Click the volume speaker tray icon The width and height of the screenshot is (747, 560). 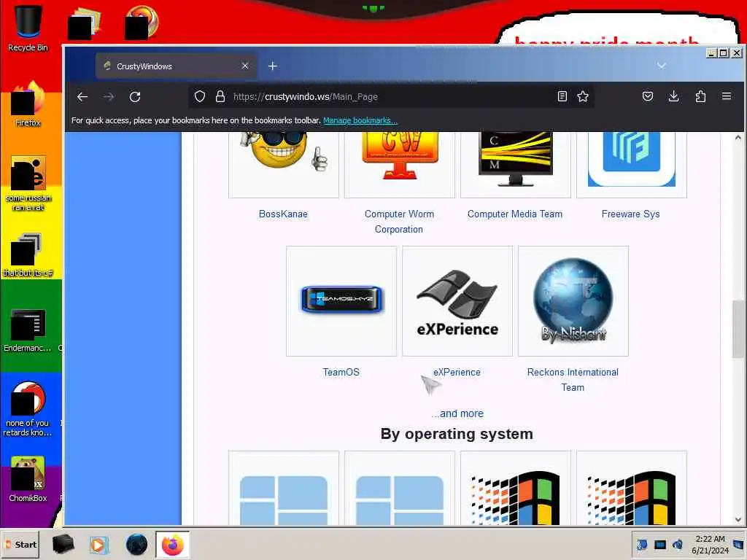678,544
